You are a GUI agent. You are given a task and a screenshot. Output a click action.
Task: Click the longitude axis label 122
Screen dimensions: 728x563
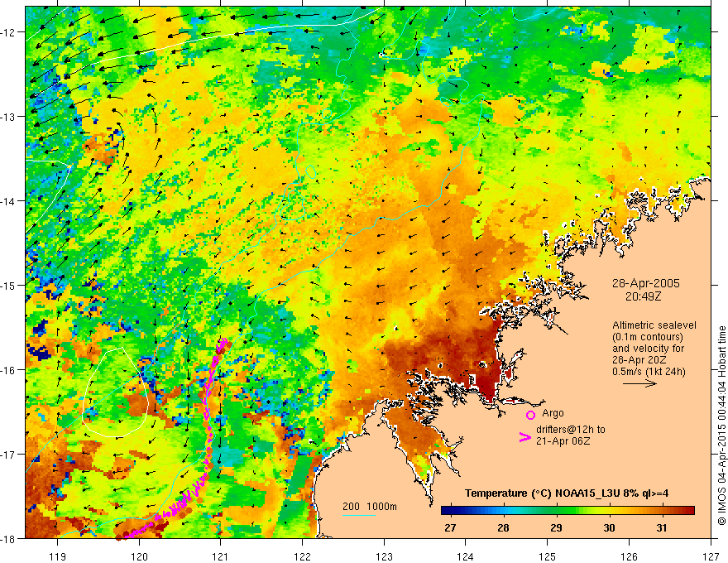(302, 556)
